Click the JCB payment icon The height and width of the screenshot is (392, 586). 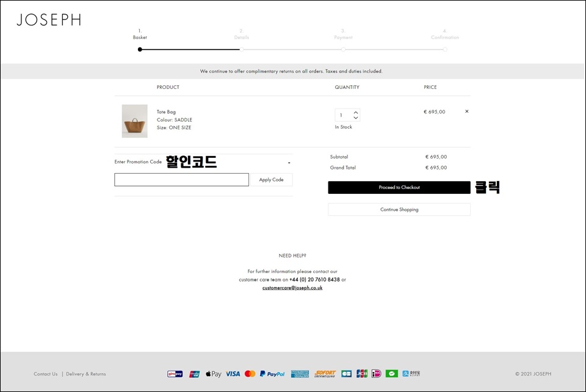coord(362,374)
